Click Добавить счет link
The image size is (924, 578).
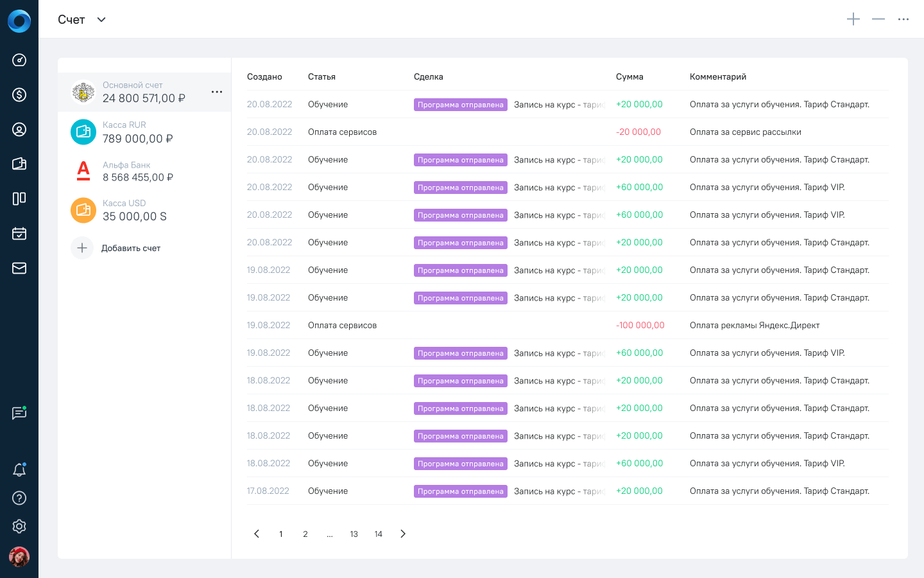[x=131, y=248]
